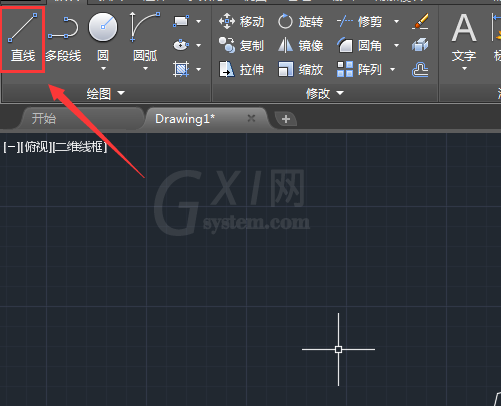The width and height of the screenshot is (501, 406).
Task: Select the 多段线 polyline tool
Action: (63, 38)
